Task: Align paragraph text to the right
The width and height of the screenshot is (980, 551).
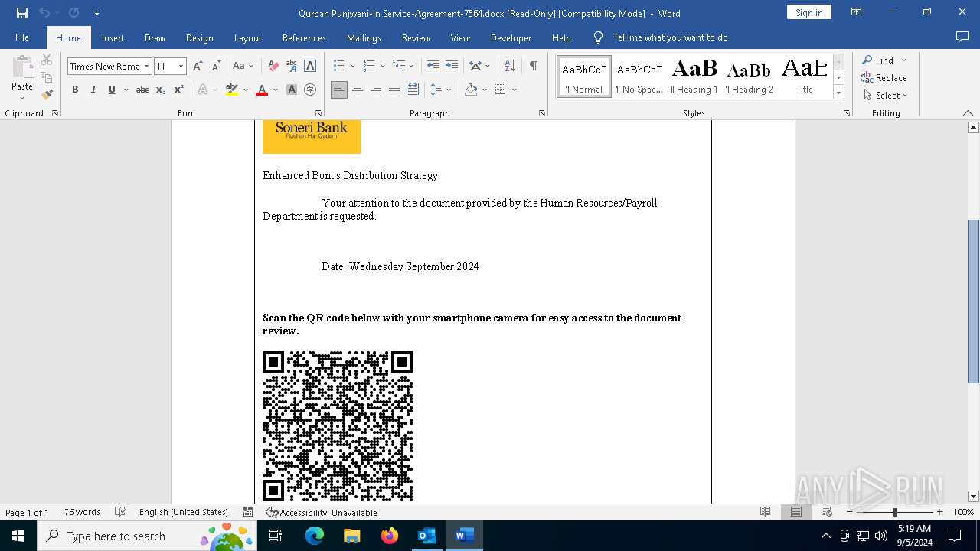Action: (376, 90)
